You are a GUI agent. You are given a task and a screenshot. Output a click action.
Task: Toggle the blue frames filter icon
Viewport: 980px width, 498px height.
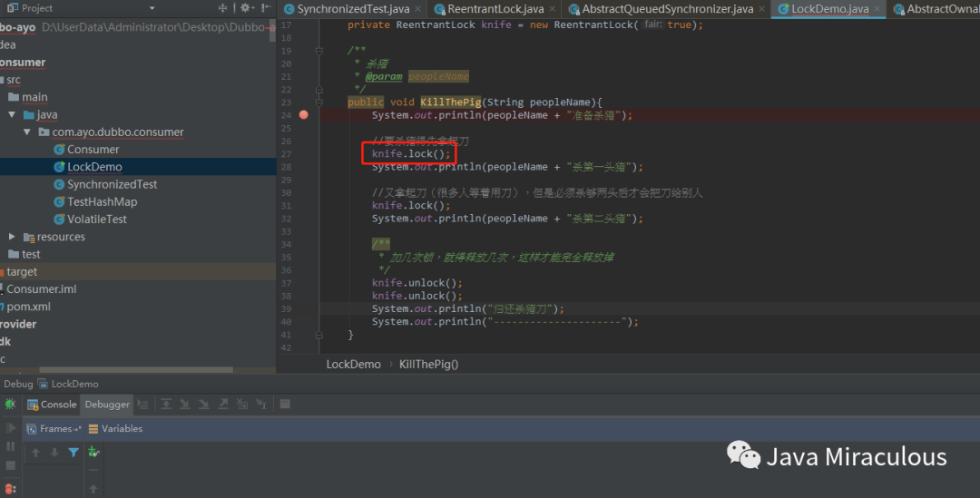(73, 453)
